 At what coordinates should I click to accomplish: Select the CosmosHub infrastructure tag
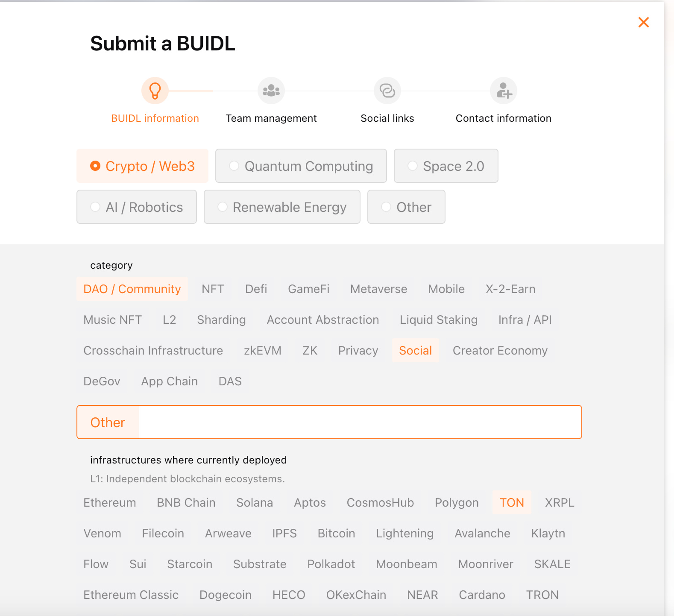click(381, 502)
